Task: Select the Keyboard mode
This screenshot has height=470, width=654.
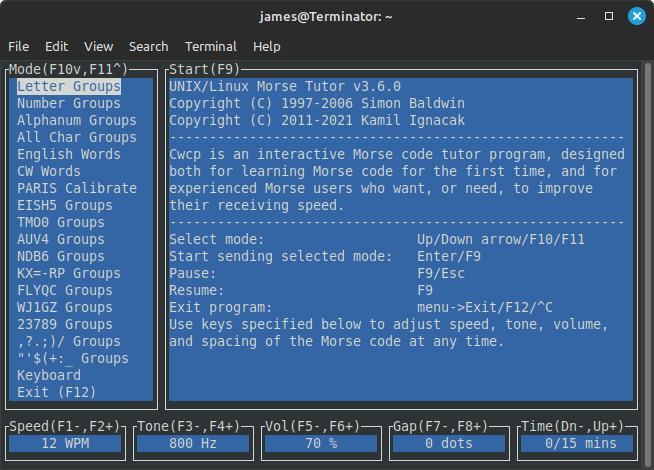Action: 49,376
